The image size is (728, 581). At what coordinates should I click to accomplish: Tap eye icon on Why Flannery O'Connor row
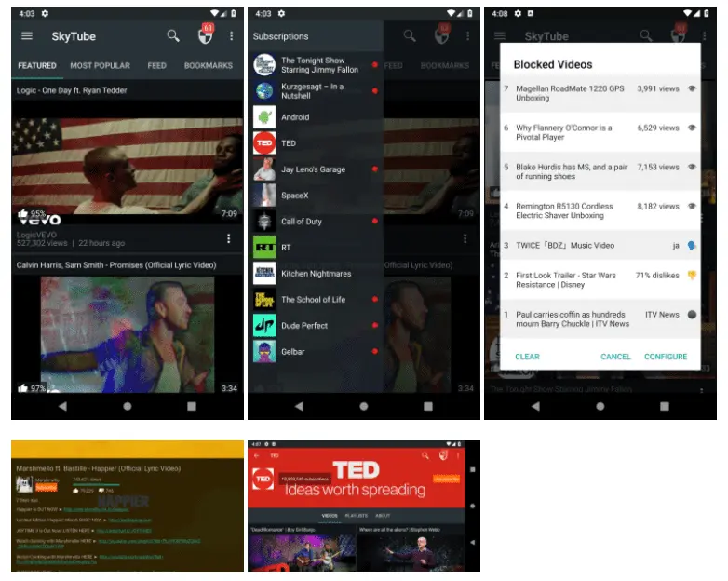(692, 128)
